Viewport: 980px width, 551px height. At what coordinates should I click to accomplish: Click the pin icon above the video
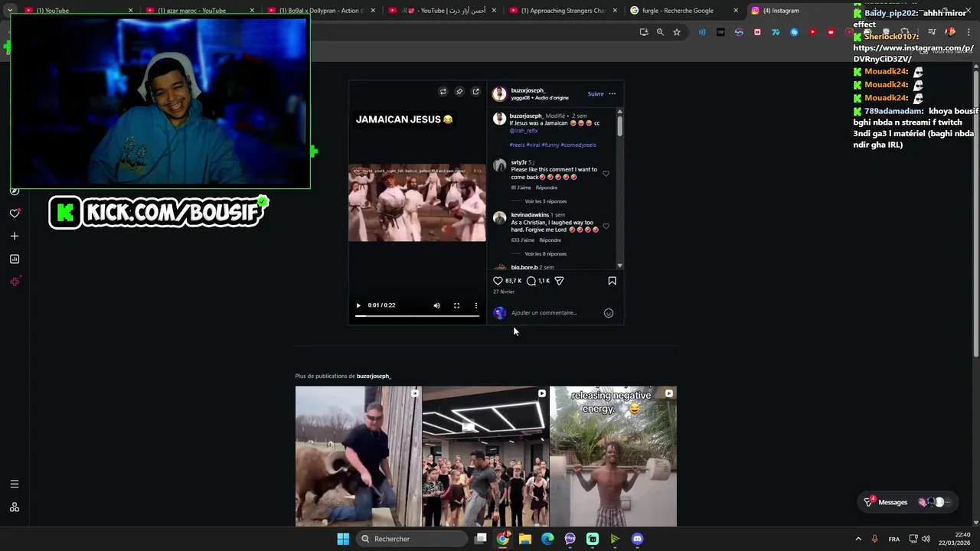(459, 92)
